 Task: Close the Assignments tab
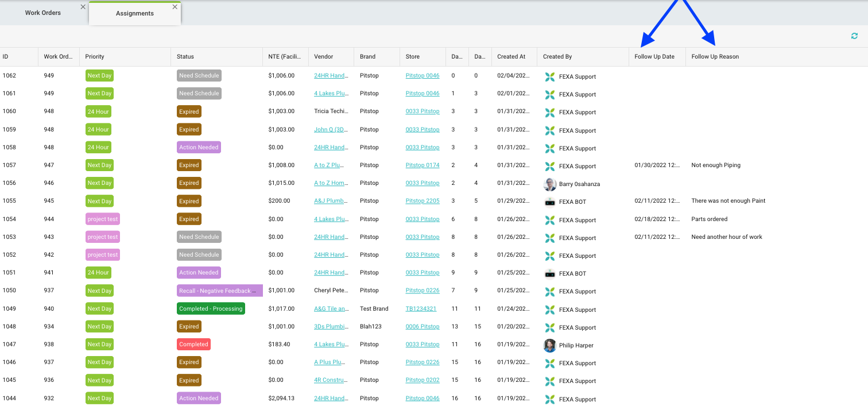[x=175, y=7]
